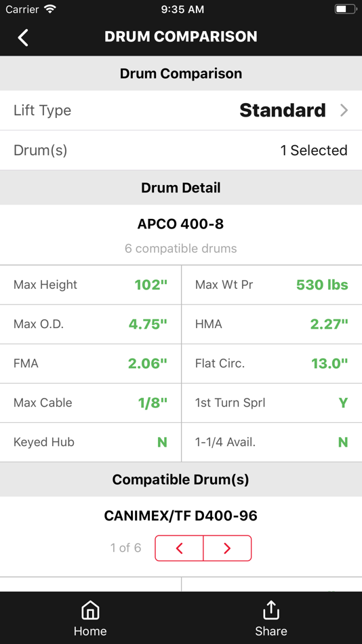Tap the Wi-Fi icon in status bar
Screen dimensions: 362x644
pyautogui.click(x=51, y=9)
